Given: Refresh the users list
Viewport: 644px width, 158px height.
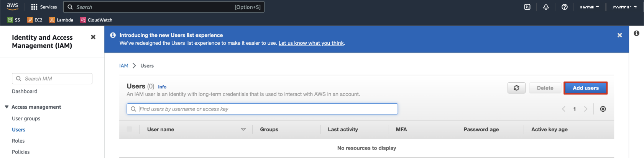Looking at the screenshot, I should coord(516,88).
